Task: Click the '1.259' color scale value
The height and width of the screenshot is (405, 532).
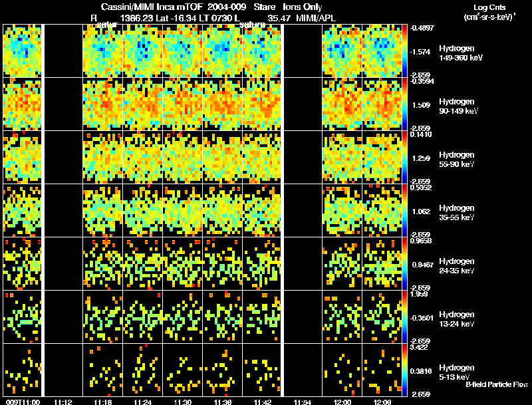Action: pos(421,158)
